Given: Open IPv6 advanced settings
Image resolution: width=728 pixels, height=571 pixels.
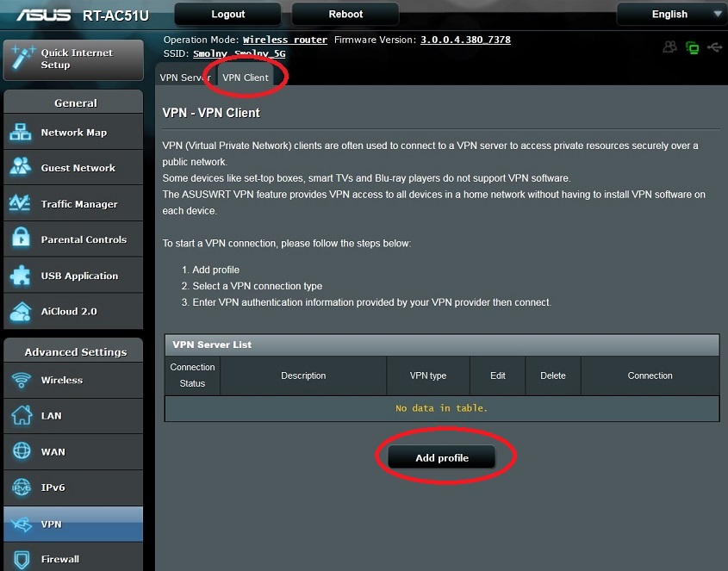Looking at the screenshot, I should (x=73, y=487).
